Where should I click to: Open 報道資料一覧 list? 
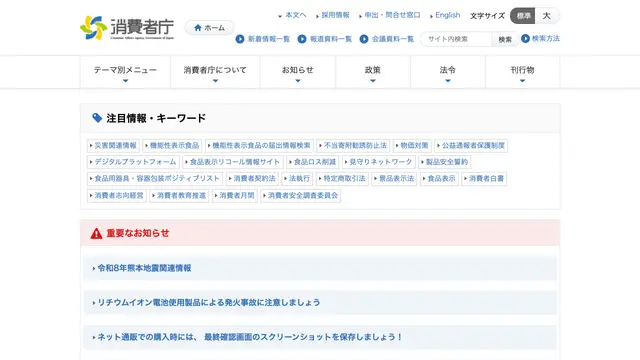[325, 39]
